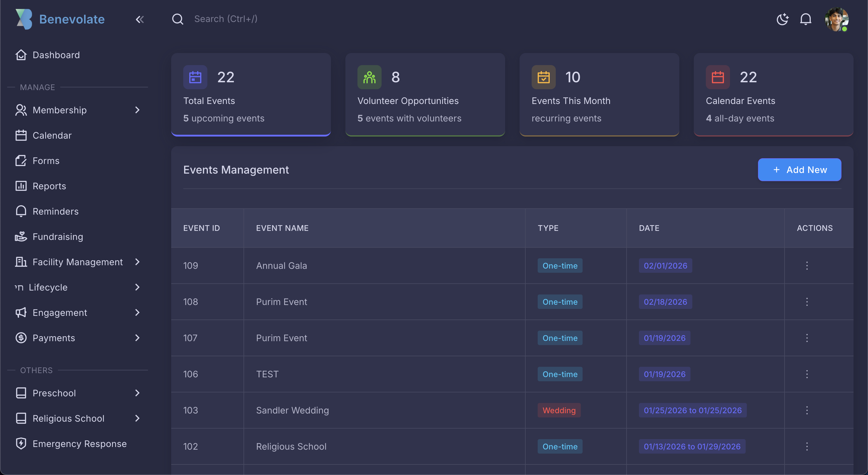Open the Fundraising sidebar item
This screenshot has height=475, width=868.
58,237
